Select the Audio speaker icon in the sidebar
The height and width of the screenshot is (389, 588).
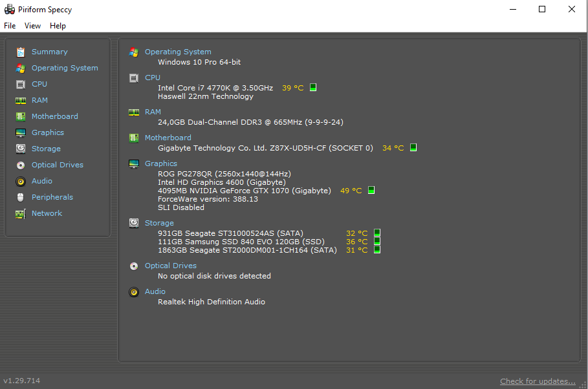[21, 180]
